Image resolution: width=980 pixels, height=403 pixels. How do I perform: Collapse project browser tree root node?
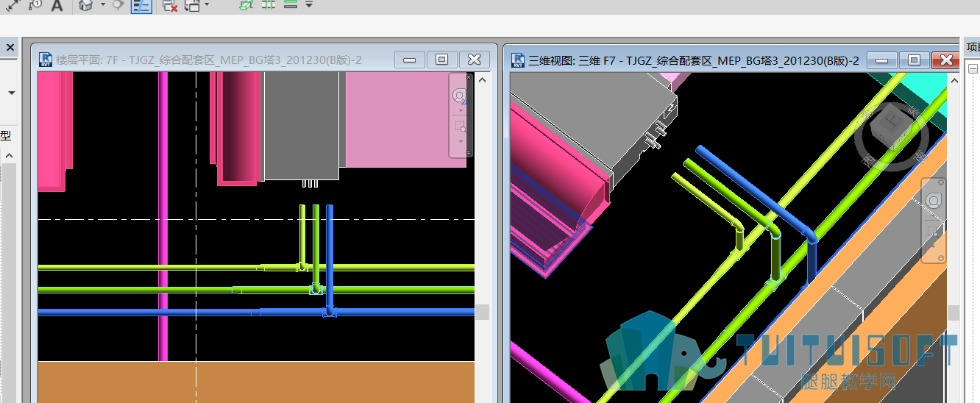[x=973, y=68]
